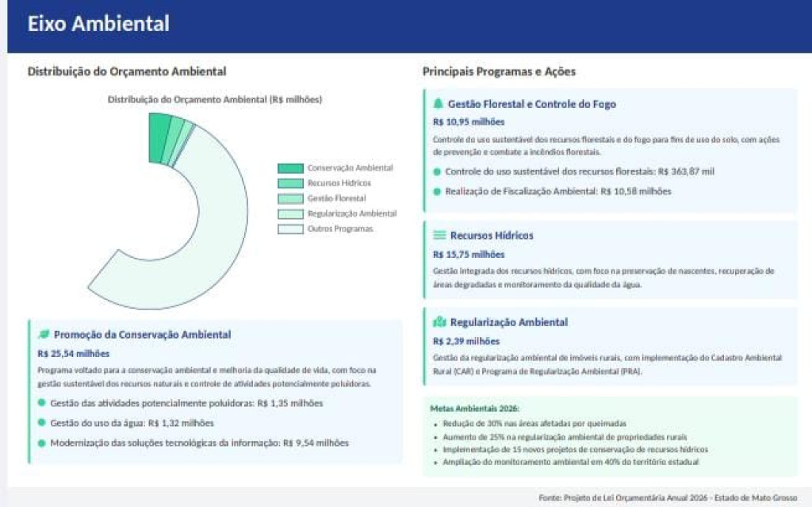This screenshot has height=507, width=812.
Task: Click the map icon beside Regularização Ambiental
Action: (439, 322)
